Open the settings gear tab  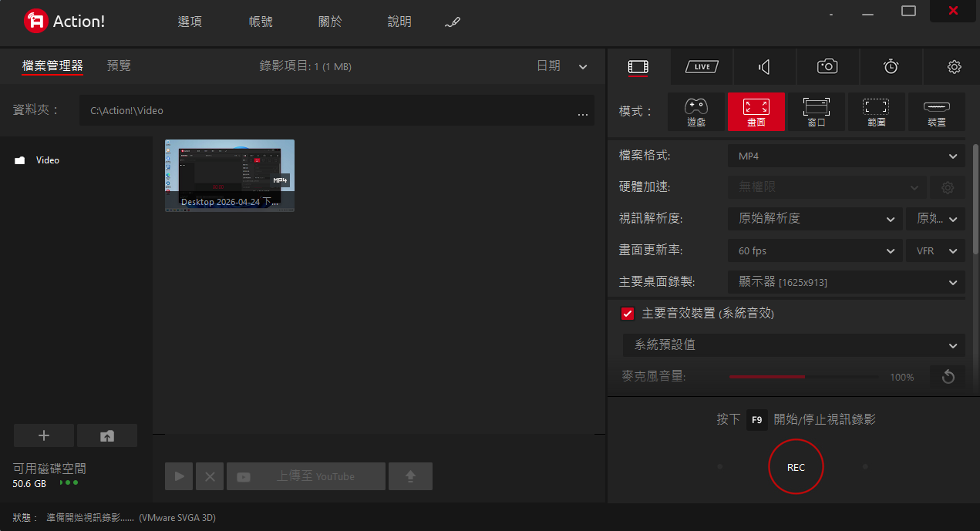[954, 67]
